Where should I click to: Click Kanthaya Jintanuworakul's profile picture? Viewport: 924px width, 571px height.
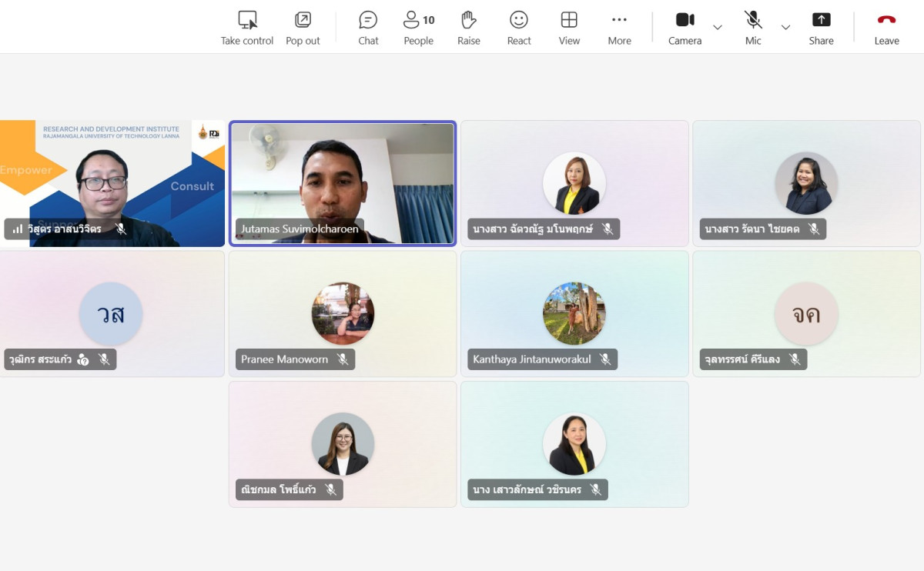tap(574, 313)
